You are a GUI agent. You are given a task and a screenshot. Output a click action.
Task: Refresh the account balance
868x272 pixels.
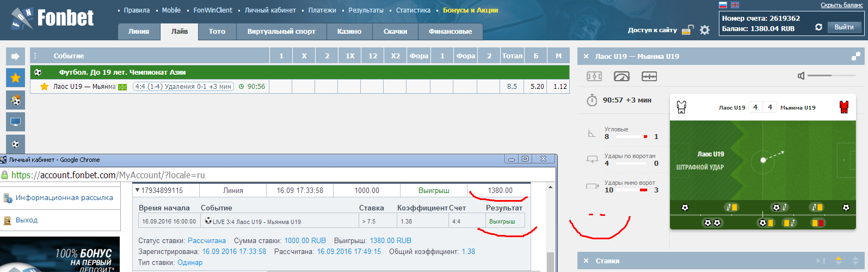point(818,27)
